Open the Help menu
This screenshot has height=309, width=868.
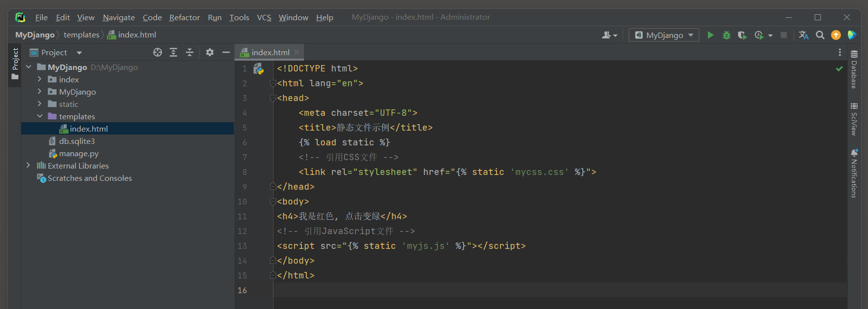tap(325, 17)
